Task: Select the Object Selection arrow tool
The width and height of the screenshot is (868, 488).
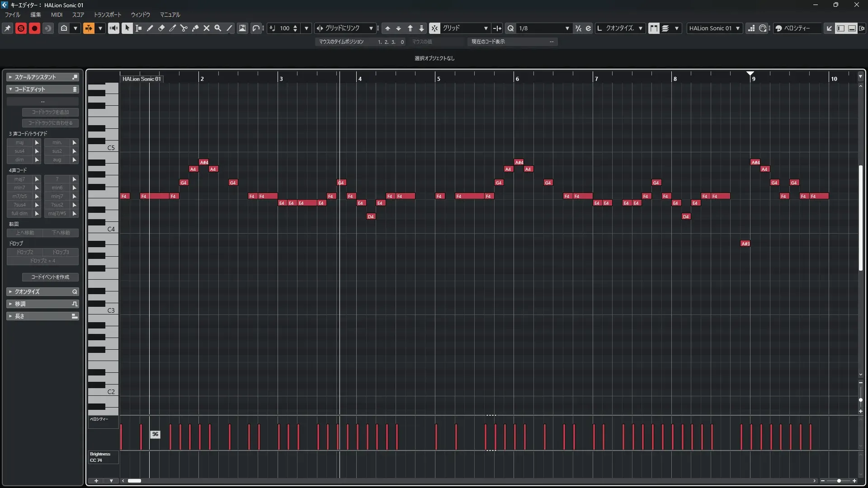Action: tap(127, 28)
